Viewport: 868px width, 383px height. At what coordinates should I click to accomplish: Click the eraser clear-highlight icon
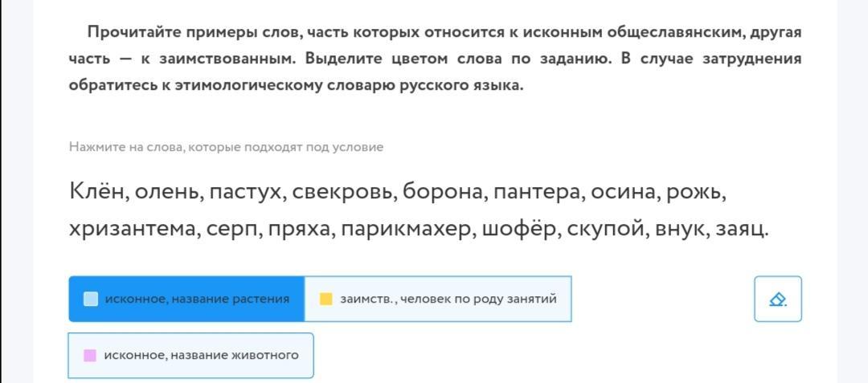(777, 299)
